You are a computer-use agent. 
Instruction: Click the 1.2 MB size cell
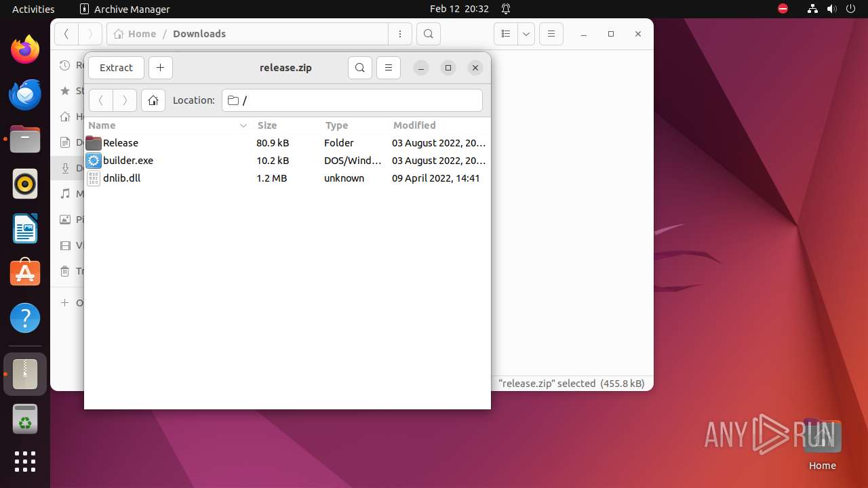point(271,178)
